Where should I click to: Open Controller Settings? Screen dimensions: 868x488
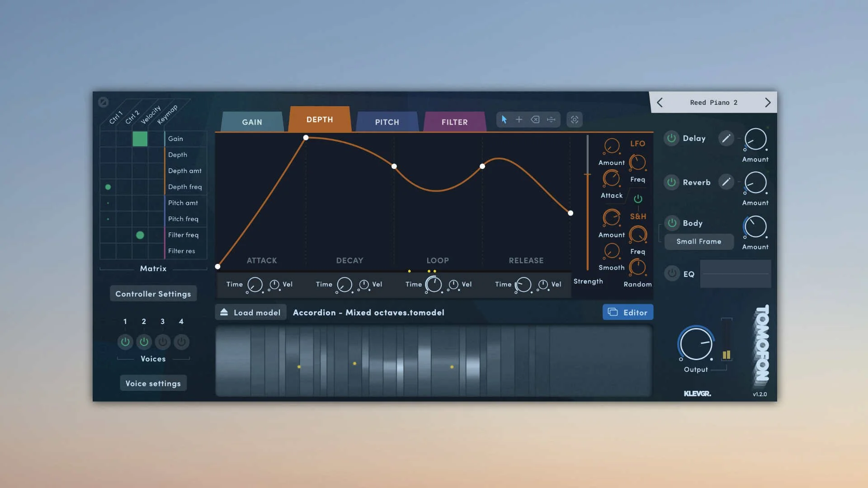153,294
